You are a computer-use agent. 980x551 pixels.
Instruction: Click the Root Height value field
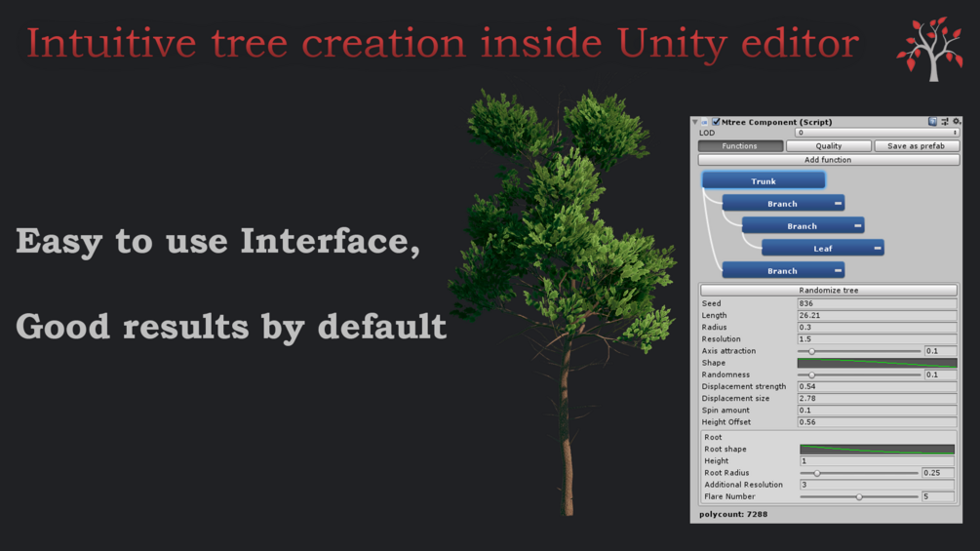(x=877, y=461)
